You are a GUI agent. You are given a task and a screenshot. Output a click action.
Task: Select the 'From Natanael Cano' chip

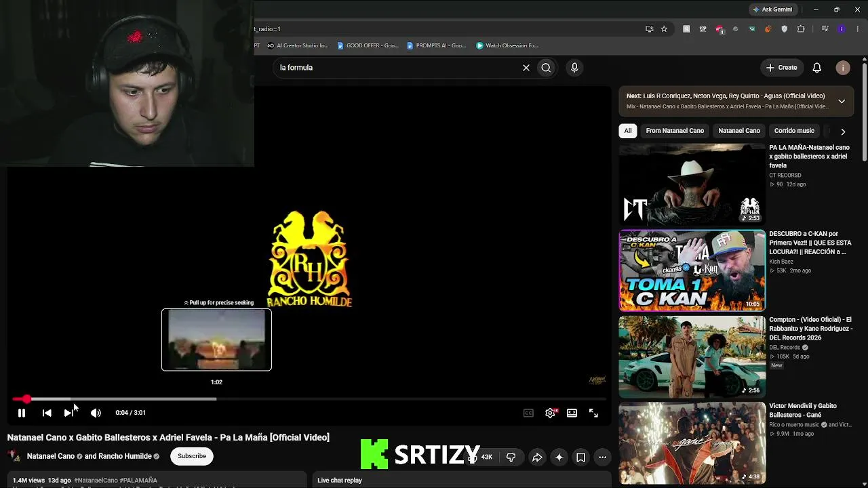675,131
